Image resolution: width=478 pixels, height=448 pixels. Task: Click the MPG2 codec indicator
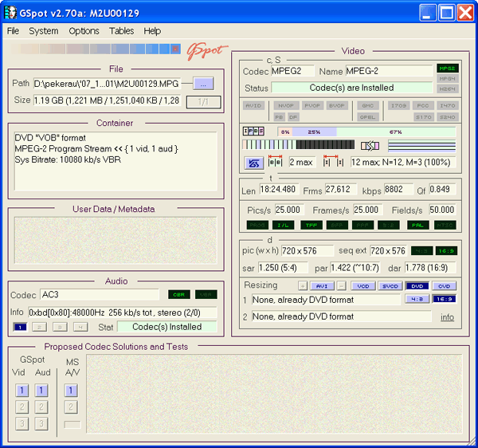[447, 69]
